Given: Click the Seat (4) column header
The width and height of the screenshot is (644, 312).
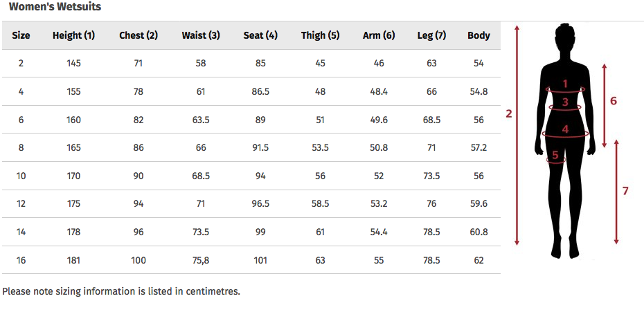Looking at the screenshot, I should tap(260, 35).
